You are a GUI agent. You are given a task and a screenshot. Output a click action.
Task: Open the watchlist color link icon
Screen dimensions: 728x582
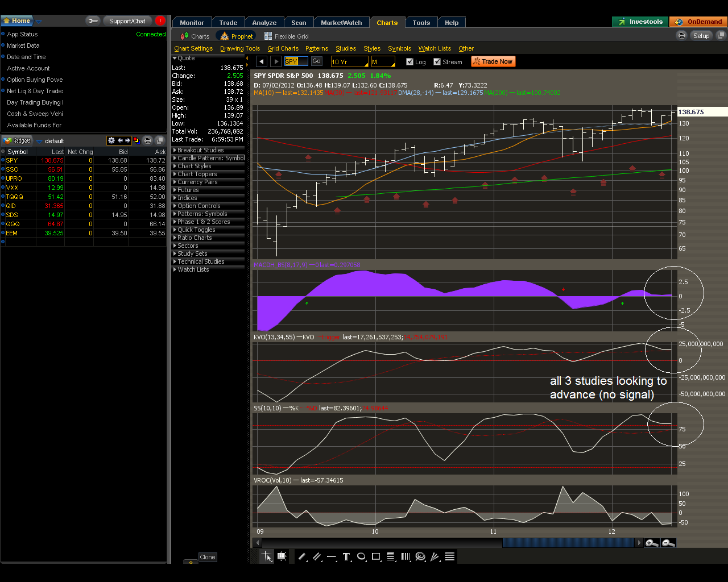coord(136,140)
